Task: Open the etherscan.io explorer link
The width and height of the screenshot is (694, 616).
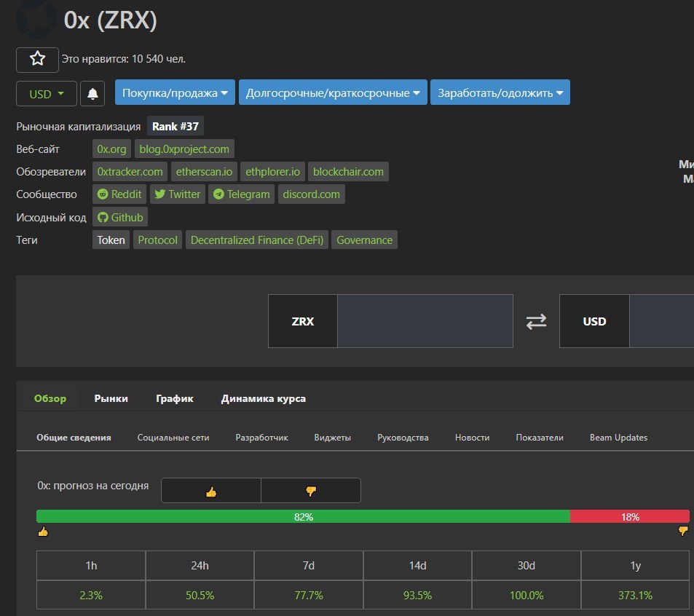Action: point(204,172)
